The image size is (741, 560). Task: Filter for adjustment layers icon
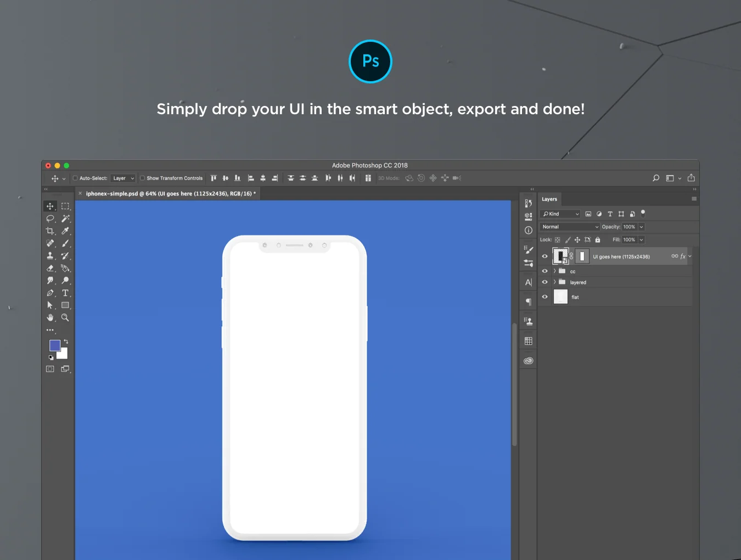click(x=599, y=214)
